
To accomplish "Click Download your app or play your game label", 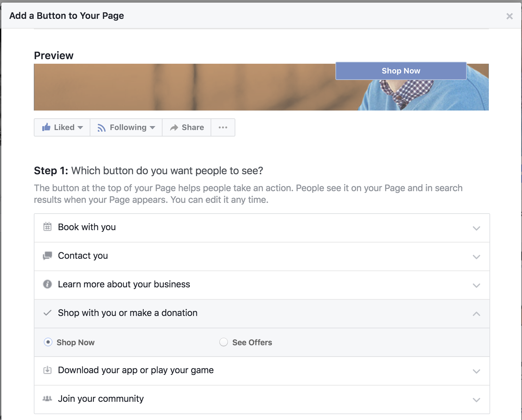I will (136, 370).
